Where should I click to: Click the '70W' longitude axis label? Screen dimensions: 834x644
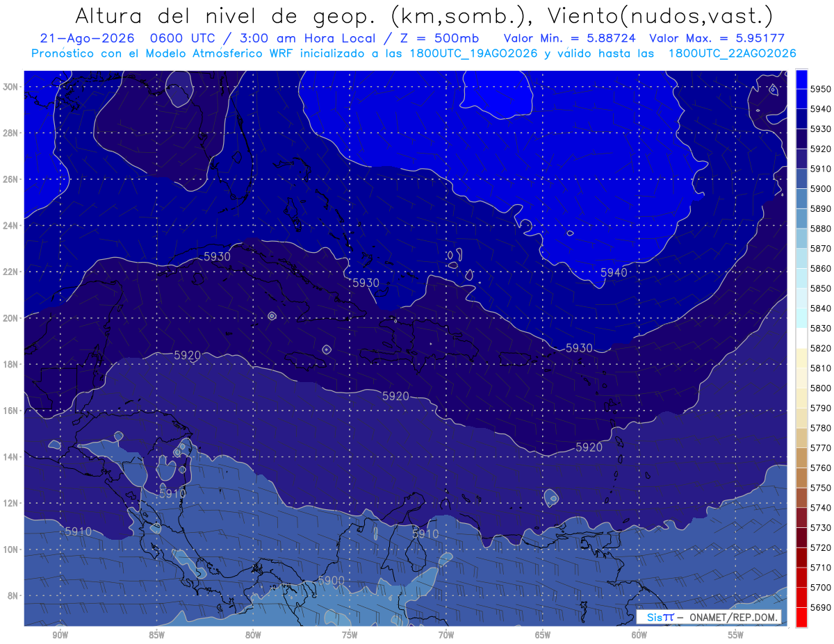(x=446, y=636)
